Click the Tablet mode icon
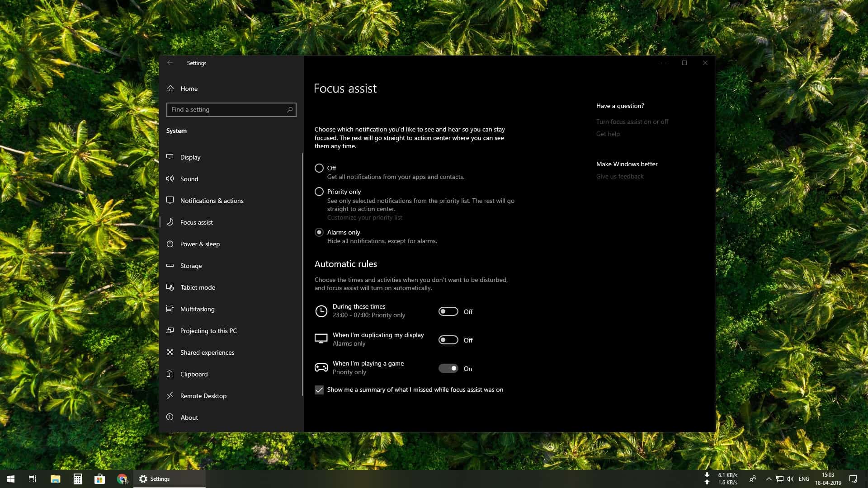The height and width of the screenshot is (488, 868). click(170, 287)
